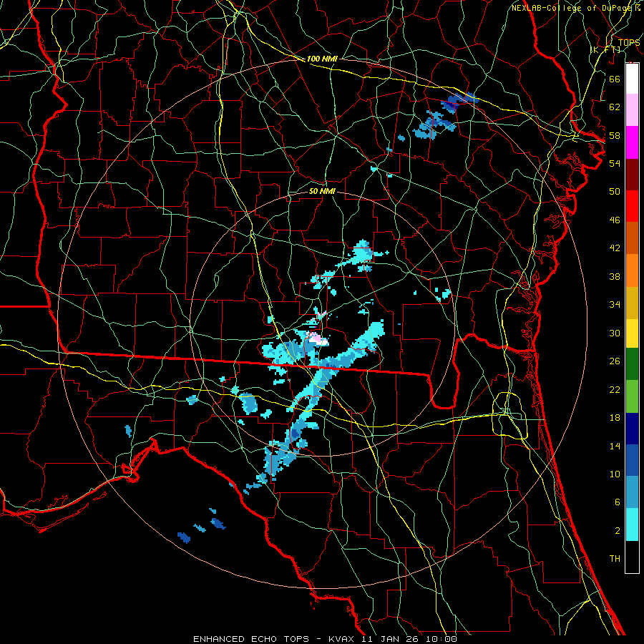Click the "50 NMI" range ring label
Screen dimensions: 644x644
click(322, 191)
